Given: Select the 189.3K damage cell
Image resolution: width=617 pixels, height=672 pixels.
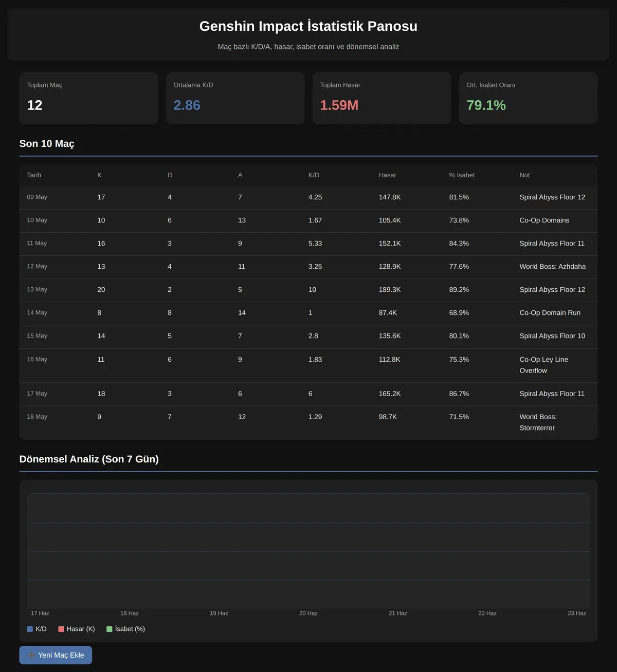Looking at the screenshot, I should point(390,290).
